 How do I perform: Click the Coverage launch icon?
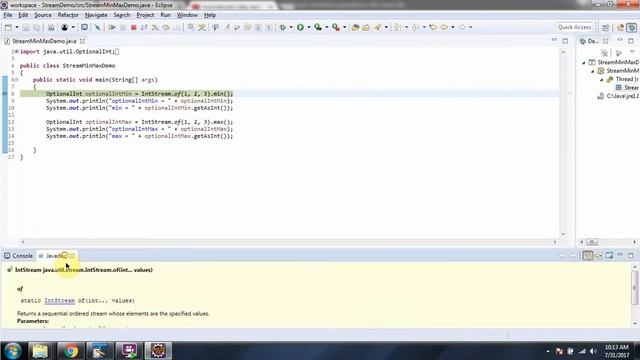coord(318,27)
